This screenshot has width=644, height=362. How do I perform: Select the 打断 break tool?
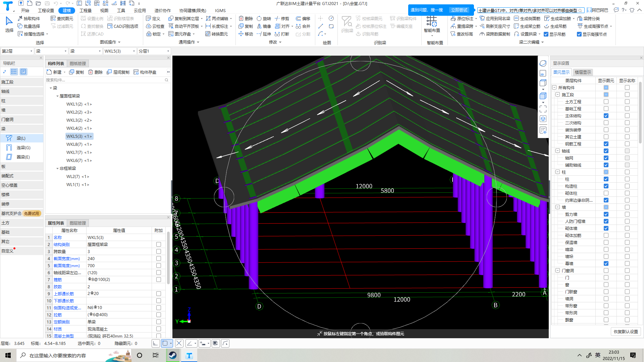(x=282, y=34)
